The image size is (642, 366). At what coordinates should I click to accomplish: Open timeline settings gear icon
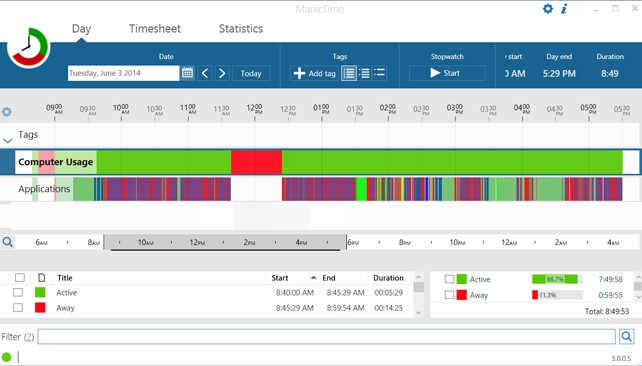pyautogui.click(x=7, y=112)
